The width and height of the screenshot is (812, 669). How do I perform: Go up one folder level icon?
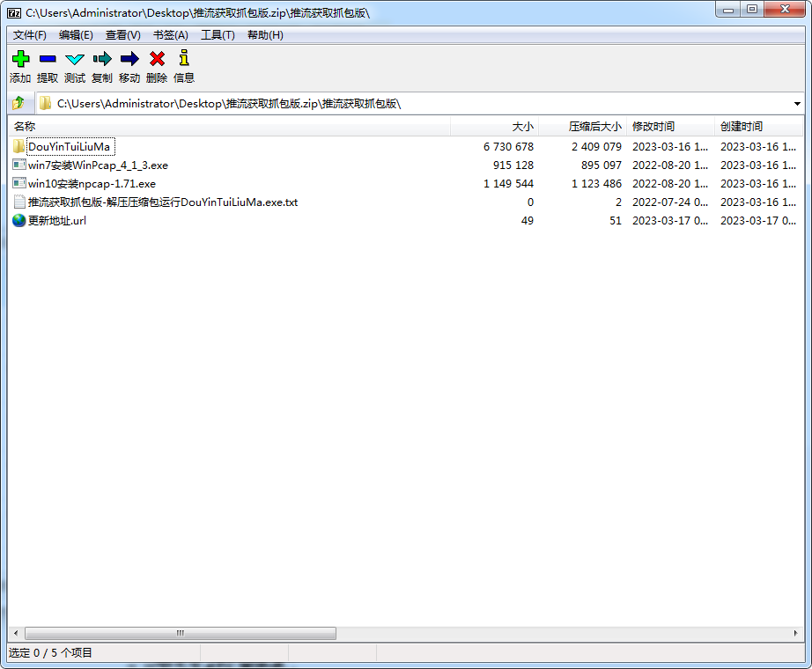18,104
